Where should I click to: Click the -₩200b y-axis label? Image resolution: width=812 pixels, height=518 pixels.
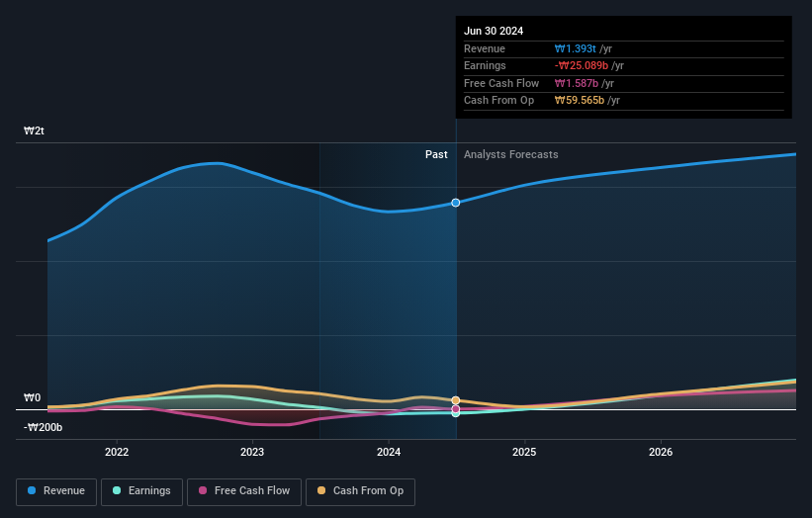point(43,427)
